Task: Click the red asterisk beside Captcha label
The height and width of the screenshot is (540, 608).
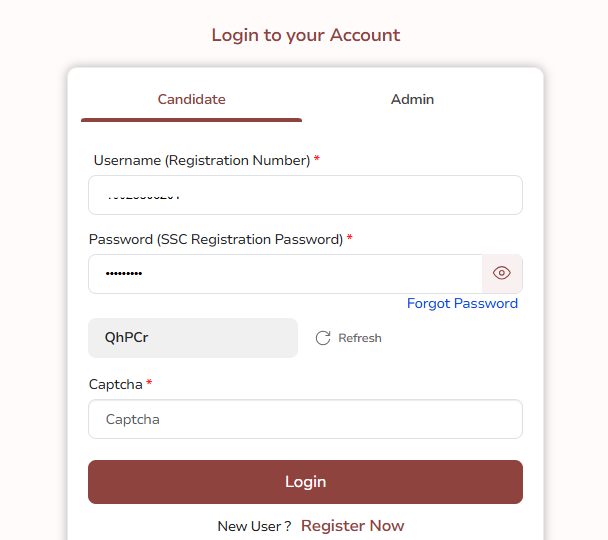Action: tap(149, 384)
